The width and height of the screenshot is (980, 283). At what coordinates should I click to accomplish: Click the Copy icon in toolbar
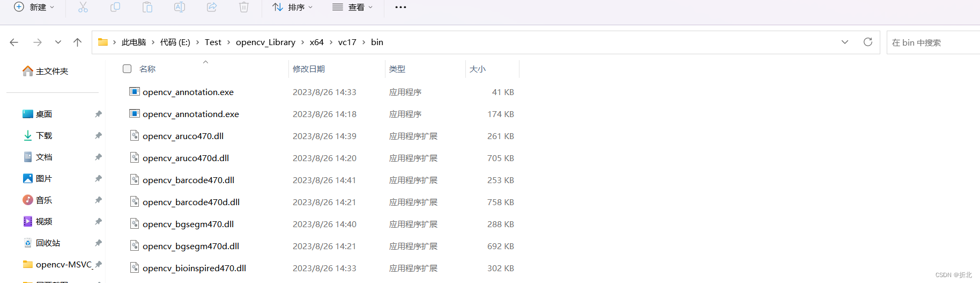[115, 7]
